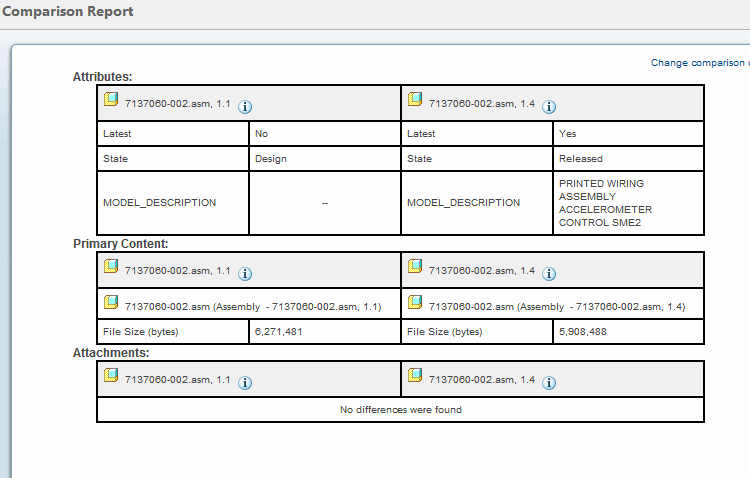Click info icon for 1.4 in Attributes
The height and width of the screenshot is (478, 750).
coord(549,107)
